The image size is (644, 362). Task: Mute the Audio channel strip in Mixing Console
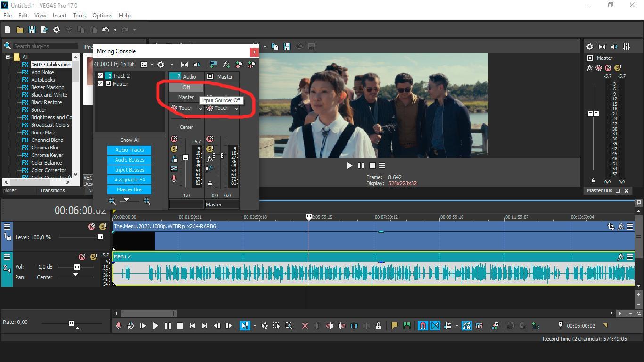174,139
